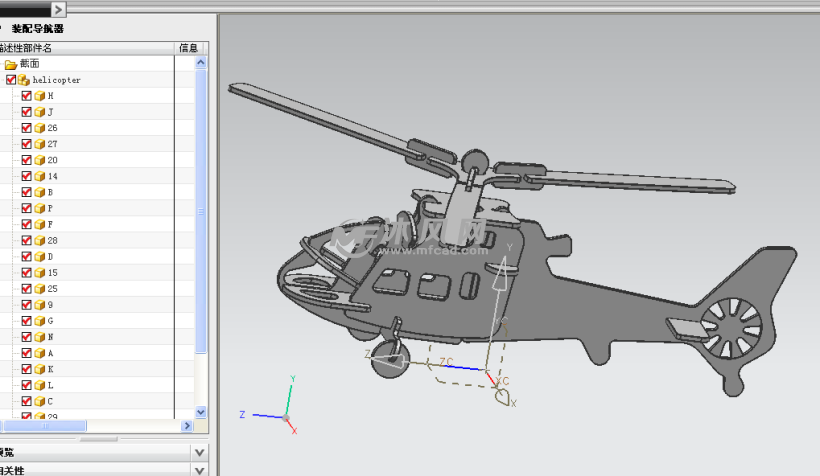This screenshot has width=820, height=476.
Task: Click the cube icon of part 26
Action: 40,128
